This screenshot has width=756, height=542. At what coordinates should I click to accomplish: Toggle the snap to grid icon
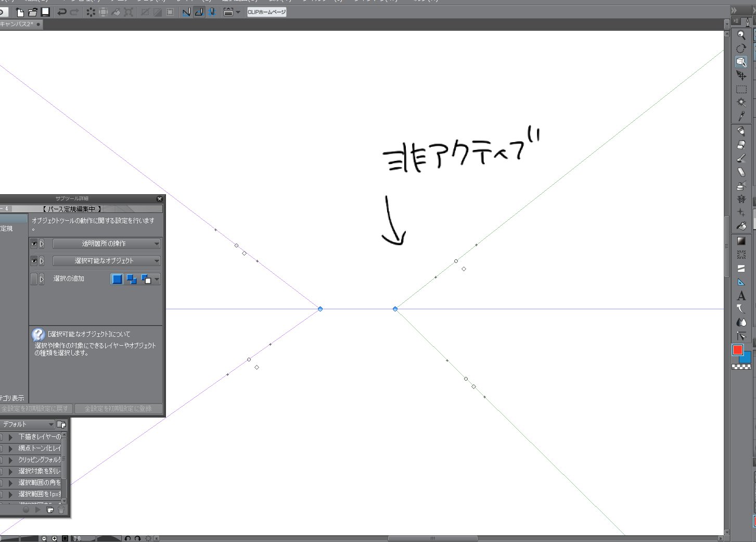(212, 12)
